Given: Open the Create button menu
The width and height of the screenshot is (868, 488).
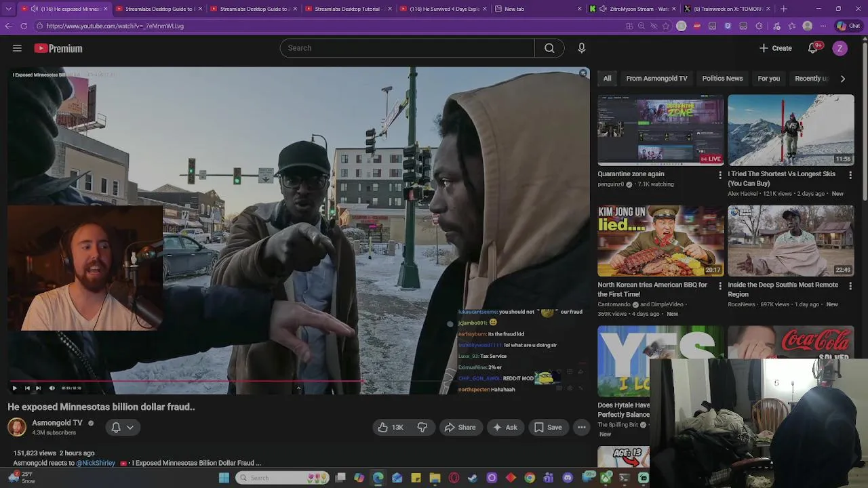Looking at the screenshot, I should tap(776, 48).
